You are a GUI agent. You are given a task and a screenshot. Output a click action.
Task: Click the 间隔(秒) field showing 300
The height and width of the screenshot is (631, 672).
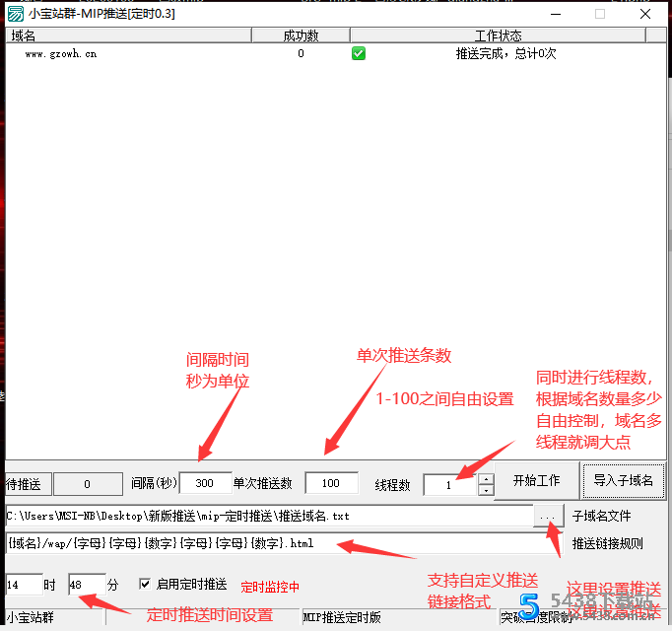coord(205,483)
